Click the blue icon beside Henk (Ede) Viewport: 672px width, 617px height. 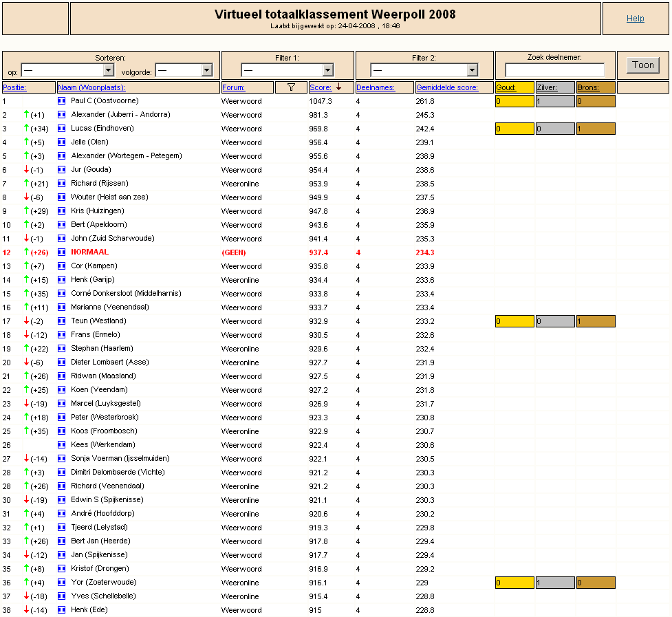[x=62, y=609]
